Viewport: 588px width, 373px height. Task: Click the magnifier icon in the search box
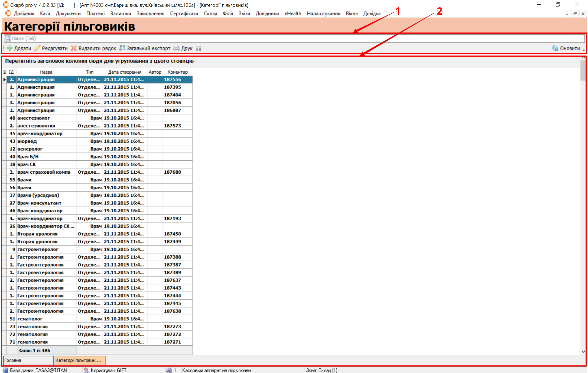[x=8, y=38]
